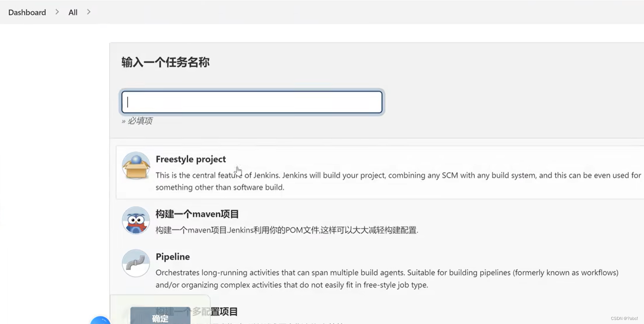
Task: Focus the task name input field
Action: [x=252, y=102]
